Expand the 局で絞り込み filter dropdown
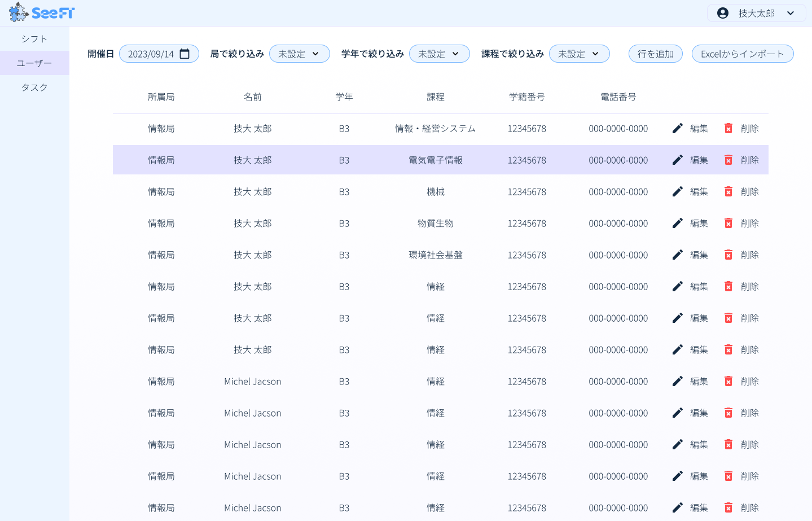The width and height of the screenshot is (812, 521). (300, 54)
